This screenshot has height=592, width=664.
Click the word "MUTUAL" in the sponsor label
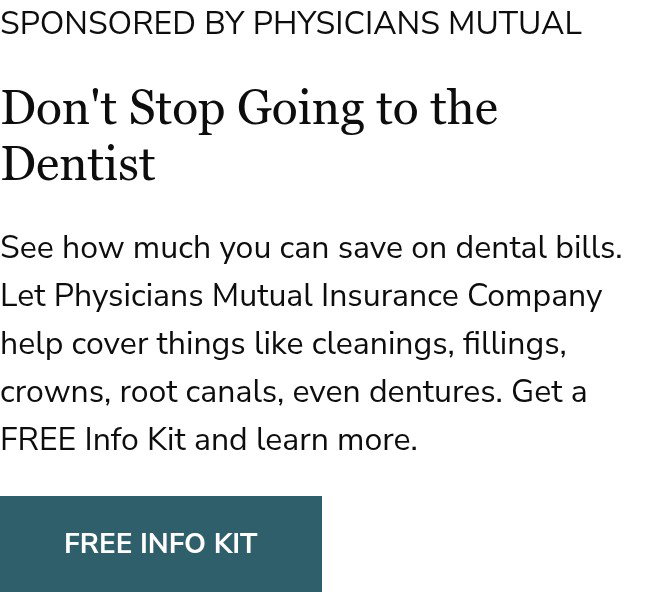point(515,23)
